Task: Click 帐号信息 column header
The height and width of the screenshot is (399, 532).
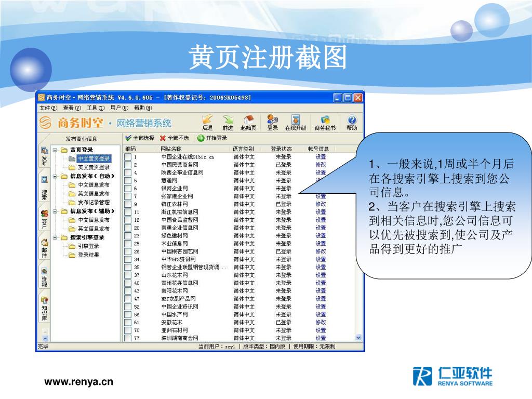Action: [x=318, y=149]
